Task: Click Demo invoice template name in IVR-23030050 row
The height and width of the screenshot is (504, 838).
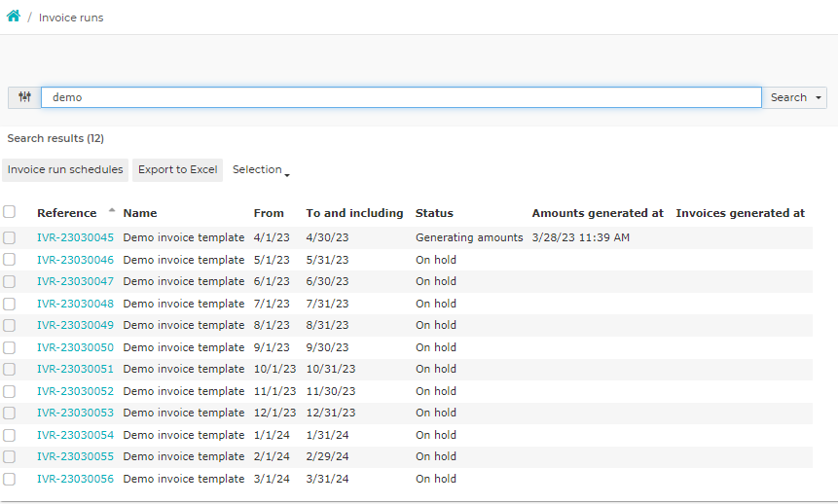Action: pyautogui.click(x=183, y=347)
